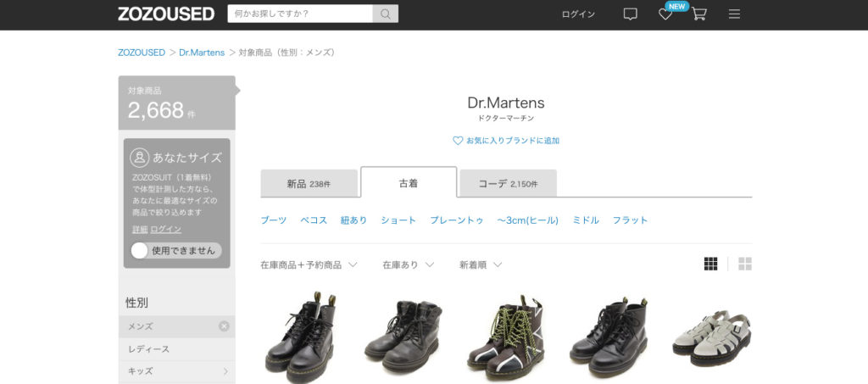
Task: Select the 古着 tab
Action: pyautogui.click(x=409, y=182)
